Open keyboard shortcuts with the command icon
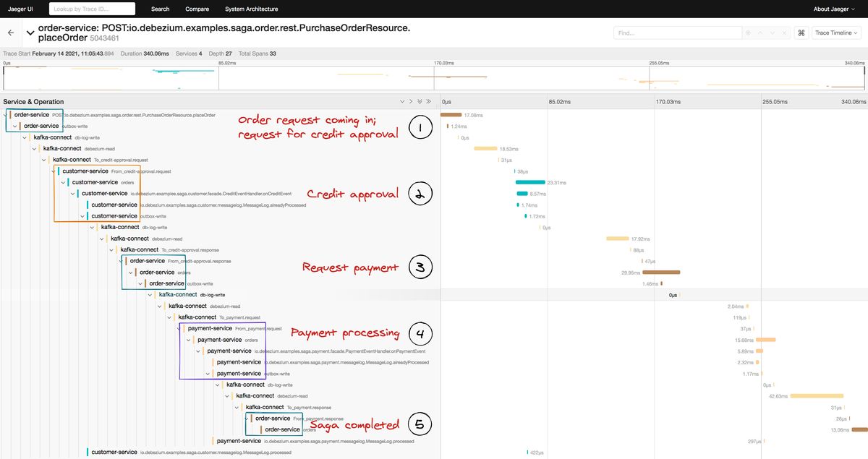This screenshot has width=868, height=459. pyautogui.click(x=801, y=33)
